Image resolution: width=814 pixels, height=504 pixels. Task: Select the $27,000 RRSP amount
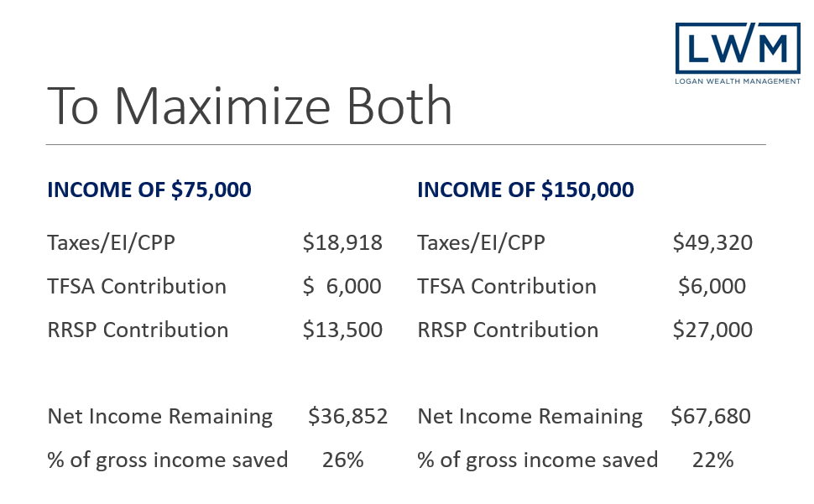tap(712, 330)
